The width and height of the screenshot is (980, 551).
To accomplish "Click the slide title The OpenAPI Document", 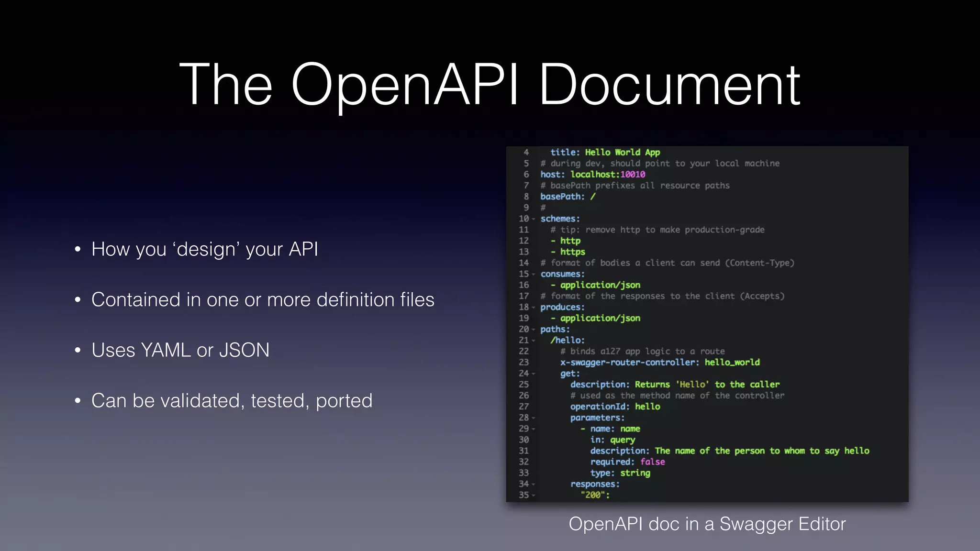I will pos(490,84).
